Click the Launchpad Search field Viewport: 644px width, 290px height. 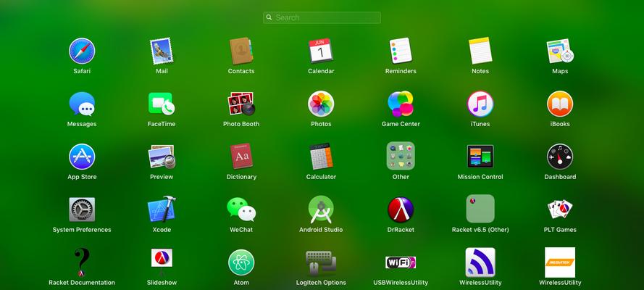pyautogui.click(x=322, y=17)
